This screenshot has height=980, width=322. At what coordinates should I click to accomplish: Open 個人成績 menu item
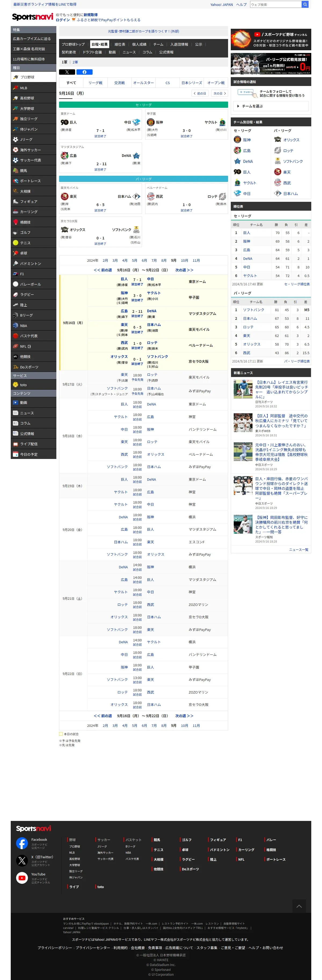[x=139, y=45]
